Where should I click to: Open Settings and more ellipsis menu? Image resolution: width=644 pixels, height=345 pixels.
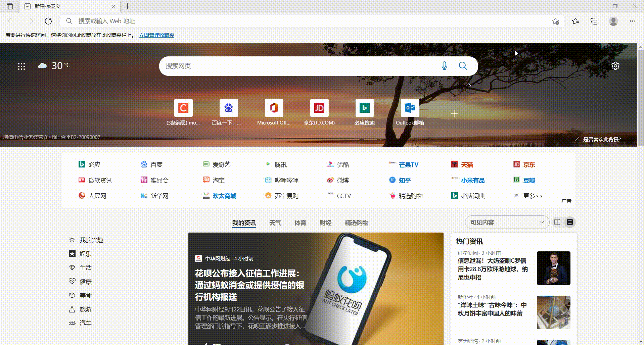coord(633,21)
